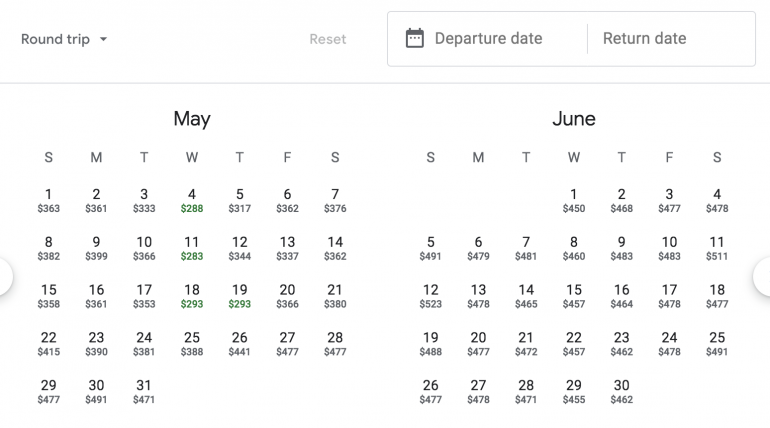
Task: Select June 29 priced at $455
Action: [x=573, y=391]
